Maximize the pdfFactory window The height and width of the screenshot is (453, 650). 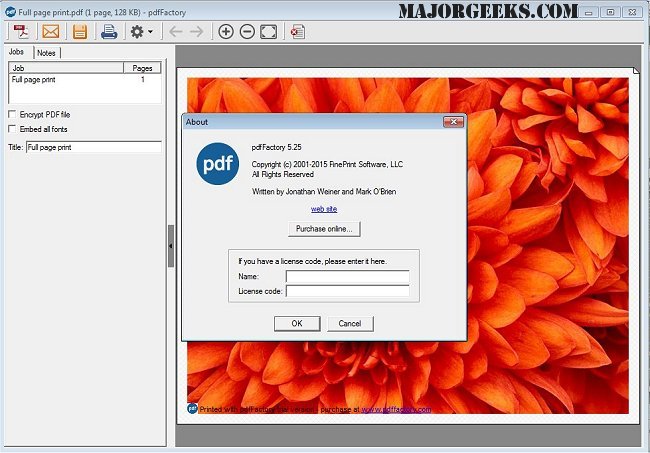611,12
